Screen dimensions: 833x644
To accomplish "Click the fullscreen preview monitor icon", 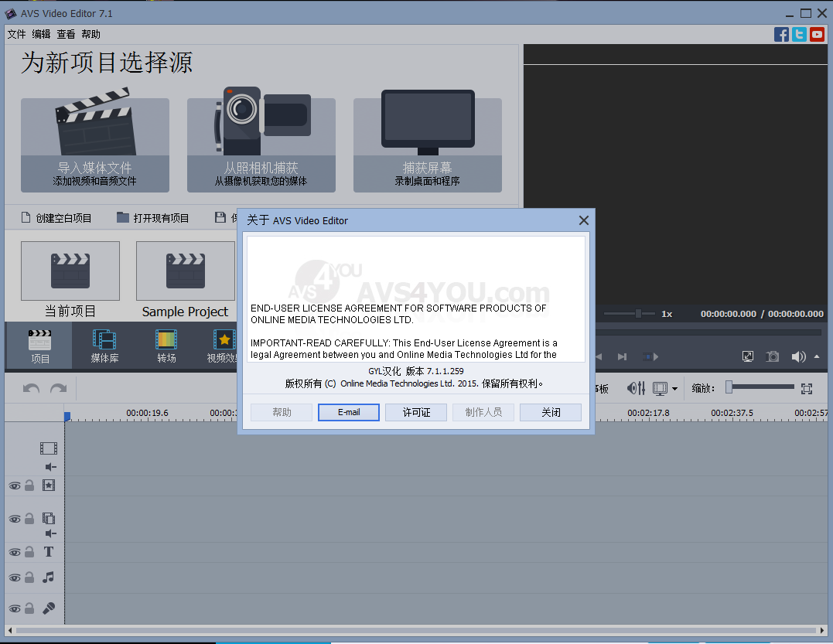I will tap(747, 356).
